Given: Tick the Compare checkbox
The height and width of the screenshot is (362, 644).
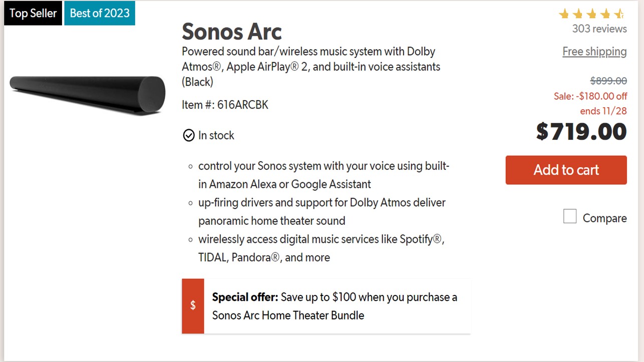Looking at the screenshot, I should 570,217.
